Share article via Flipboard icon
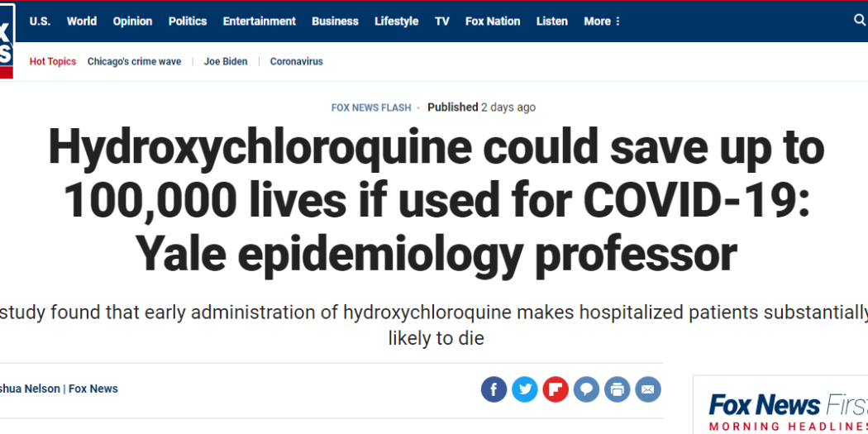 click(556, 389)
